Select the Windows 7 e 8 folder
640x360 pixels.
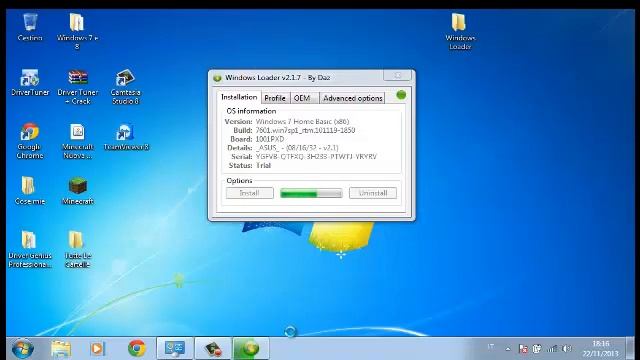coord(77,31)
